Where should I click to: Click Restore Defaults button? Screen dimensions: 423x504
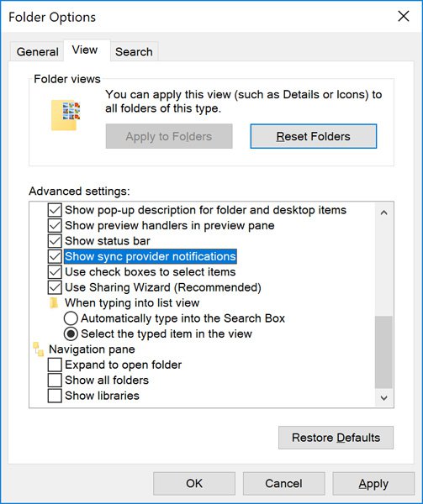tap(336, 438)
